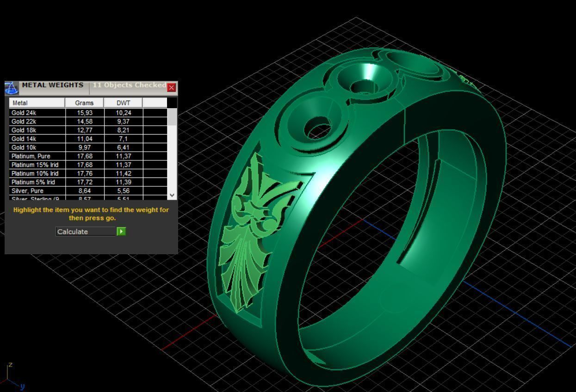This screenshot has height=392, width=576.
Task: Select the Gold 24k row
Action: [88, 113]
